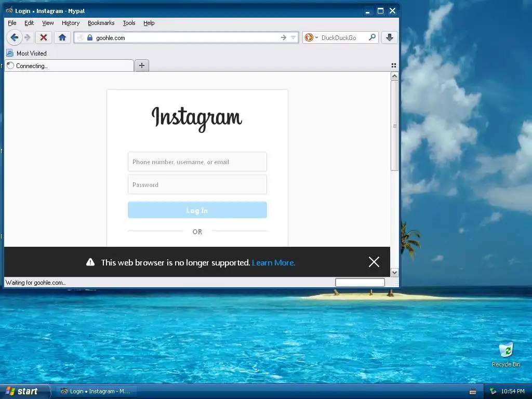The image size is (532, 399).
Task: Open the Help menu
Action: [x=149, y=23]
